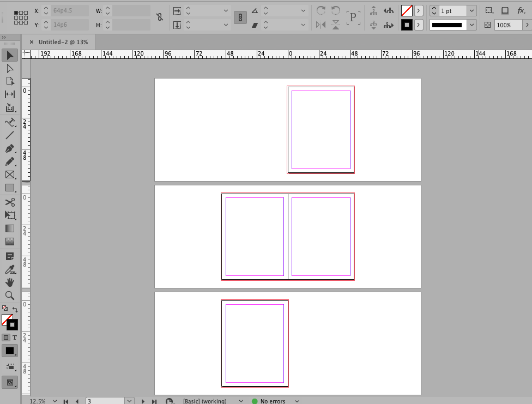The width and height of the screenshot is (532, 404).
Task: Toggle constrain proportions for scaling link
Action: click(240, 17)
